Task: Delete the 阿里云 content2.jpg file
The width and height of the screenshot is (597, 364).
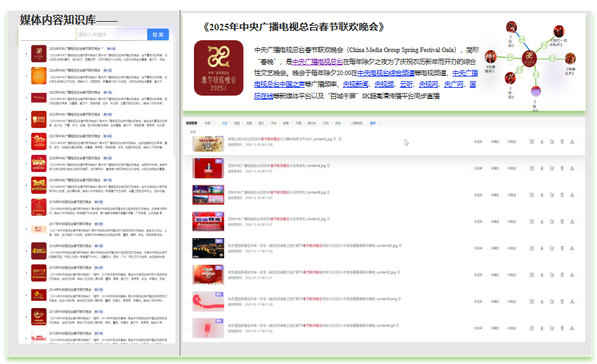Action: pyautogui.click(x=562, y=142)
